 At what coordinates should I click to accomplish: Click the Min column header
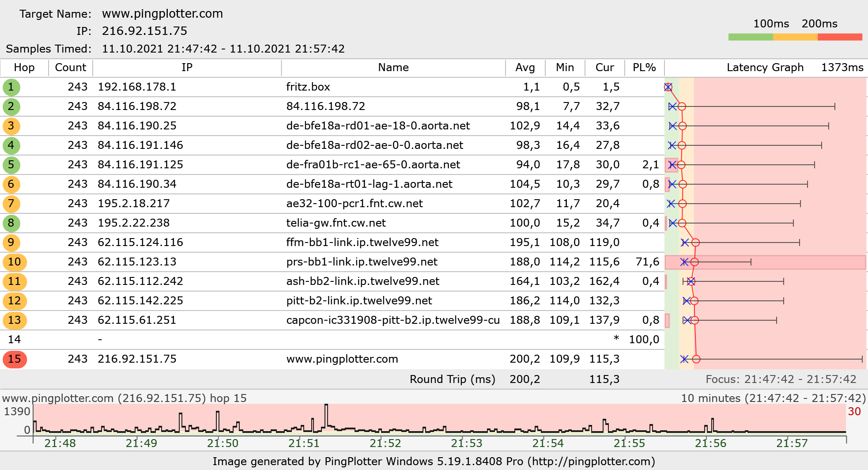click(x=565, y=68)
